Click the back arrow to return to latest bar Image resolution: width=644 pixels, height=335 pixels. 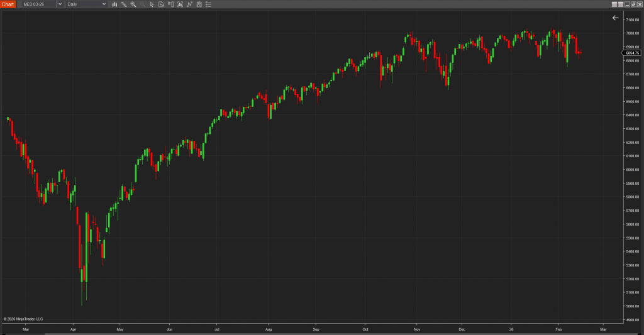615,18
